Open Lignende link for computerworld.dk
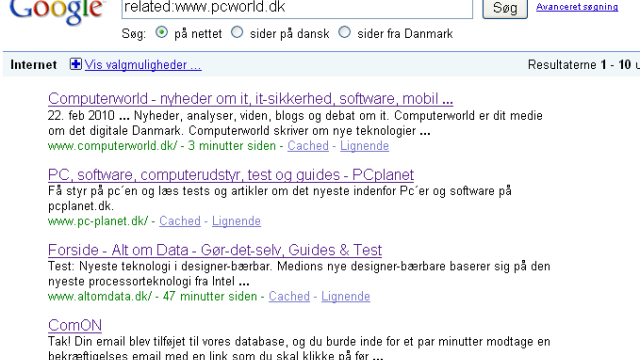 pos(364,146)
